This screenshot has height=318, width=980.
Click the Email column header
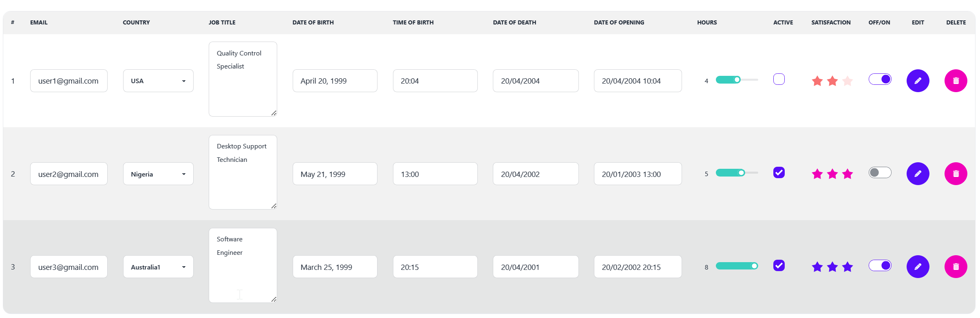39,22
